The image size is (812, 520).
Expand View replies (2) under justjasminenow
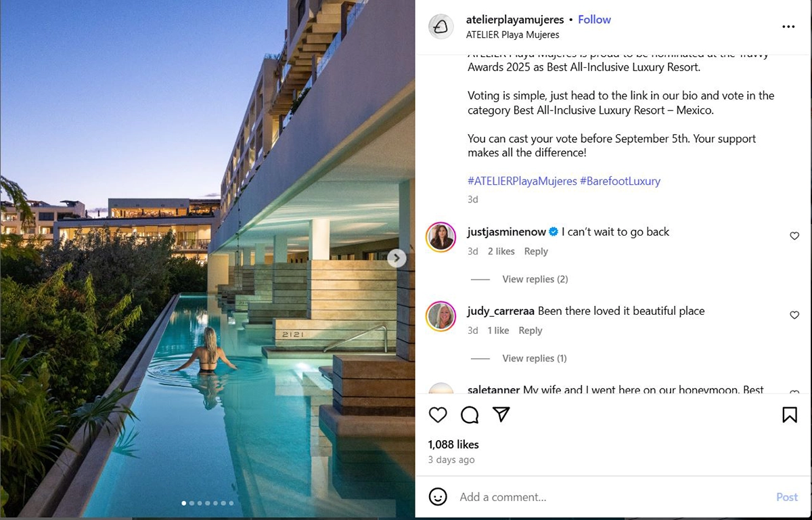(x=535, y=279)
